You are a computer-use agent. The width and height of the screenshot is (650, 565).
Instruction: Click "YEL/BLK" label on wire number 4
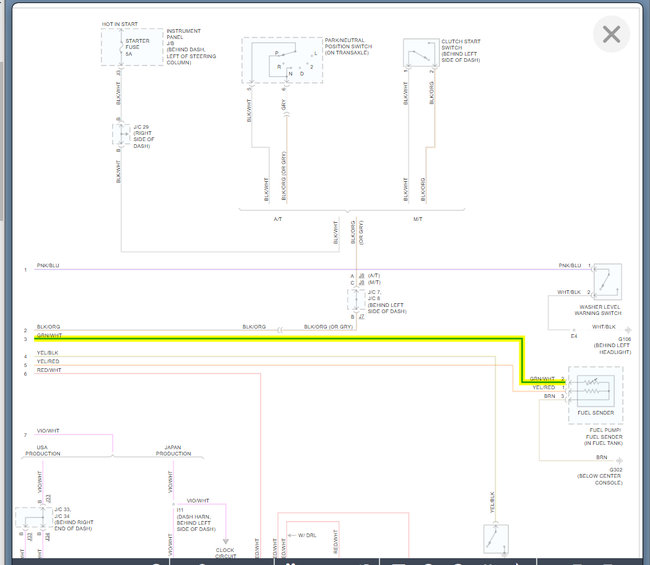click(x=48, y=353)
